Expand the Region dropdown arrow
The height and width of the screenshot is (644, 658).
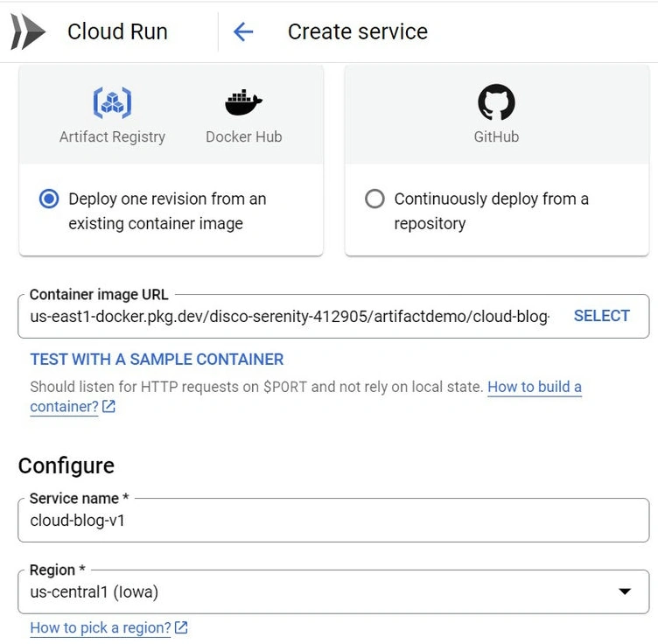pos(625,591)
